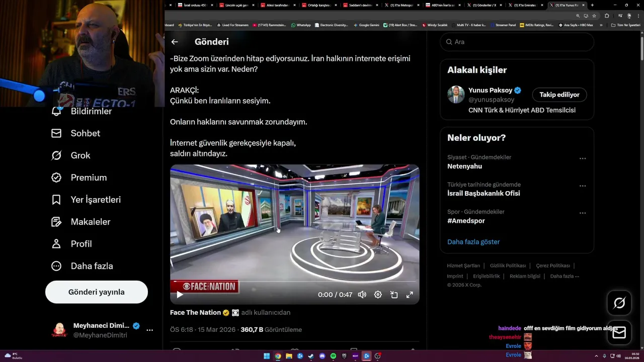This screenshot has width=644, height=362.
Task: Expand the footer Daha fazla menu
Action: [x=565, y=276]
